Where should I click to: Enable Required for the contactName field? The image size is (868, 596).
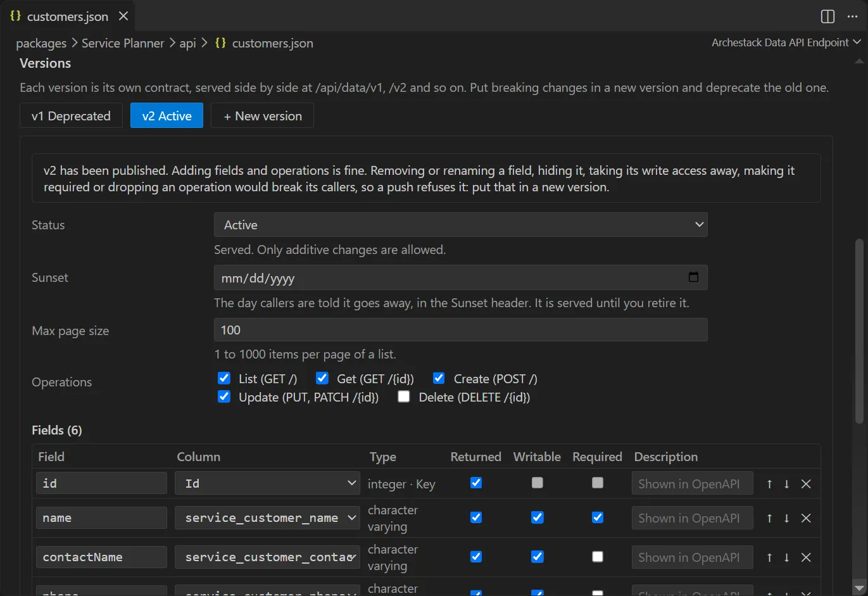point(598,557)
